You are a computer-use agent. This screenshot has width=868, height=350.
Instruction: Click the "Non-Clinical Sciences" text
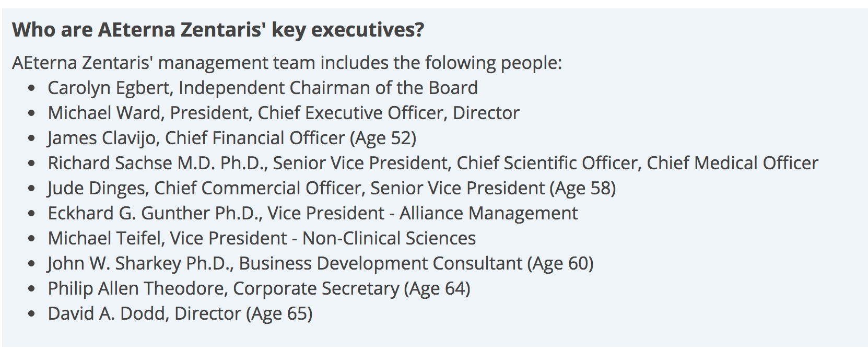[389, 238]
